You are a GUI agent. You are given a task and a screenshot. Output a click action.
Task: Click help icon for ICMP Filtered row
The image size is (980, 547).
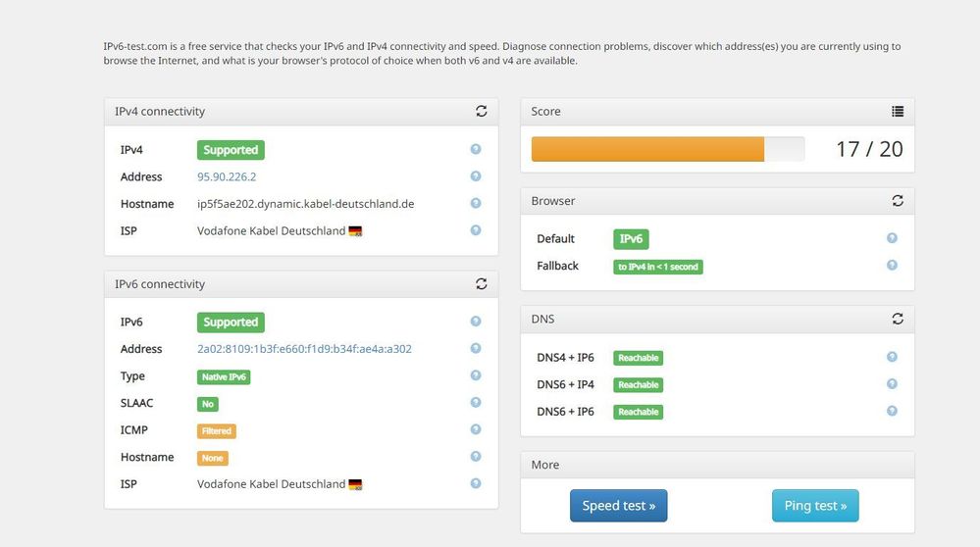point(476,429)
